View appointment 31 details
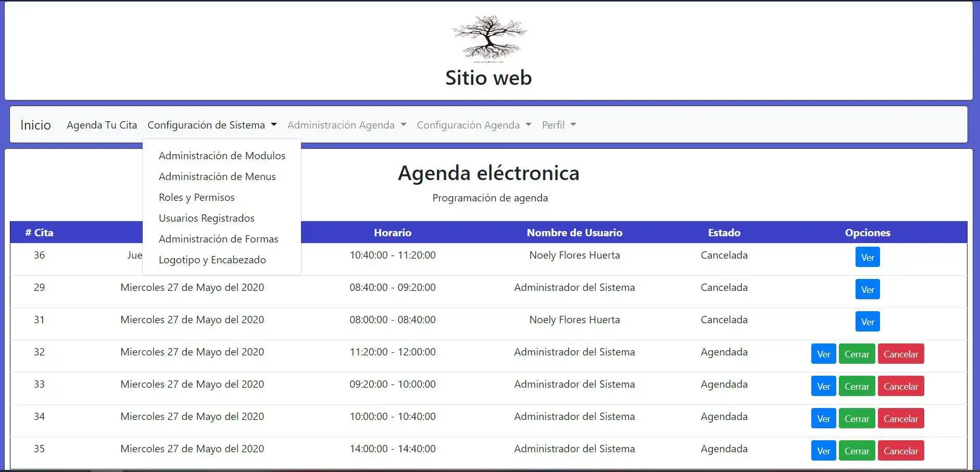 [x=868, y=322]
